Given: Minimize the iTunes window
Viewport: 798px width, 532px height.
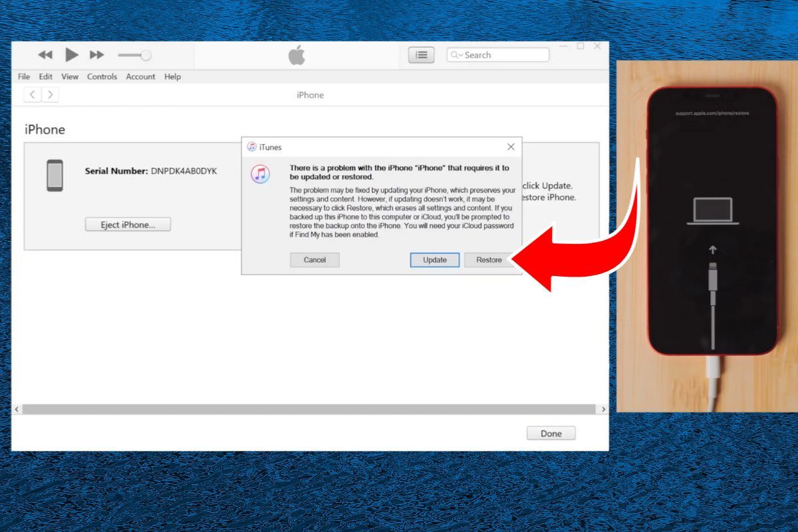Looking at the screenshot, I should tap(564, 46).
